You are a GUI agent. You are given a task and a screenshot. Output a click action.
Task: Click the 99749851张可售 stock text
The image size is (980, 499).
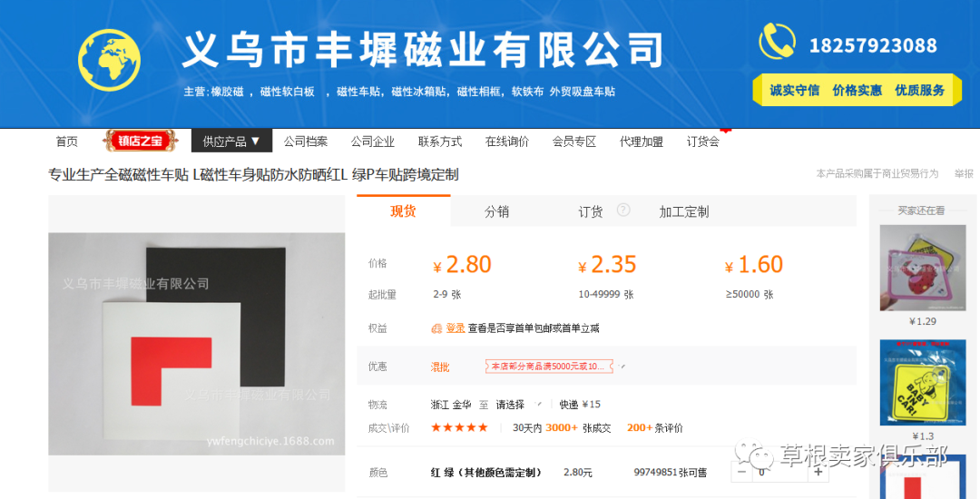(x=670, y=473)
